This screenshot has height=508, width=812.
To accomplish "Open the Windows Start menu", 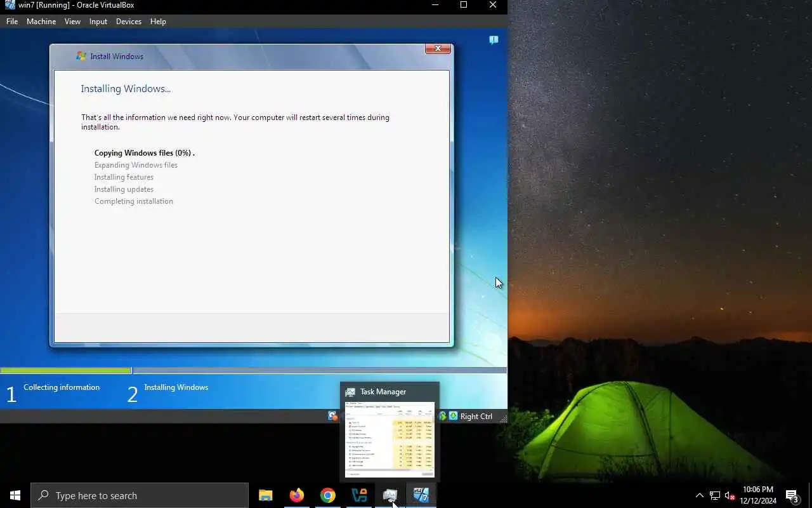I will click(x=15, y=495).
